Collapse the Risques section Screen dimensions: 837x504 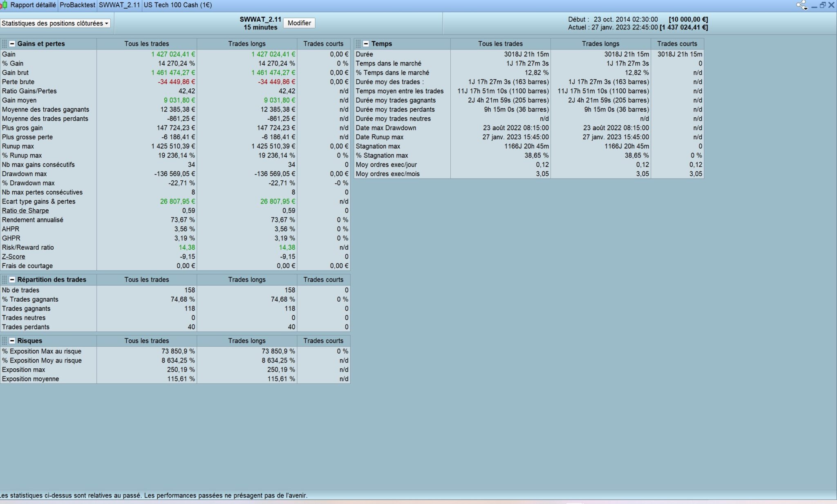click(x=12, y=340)
